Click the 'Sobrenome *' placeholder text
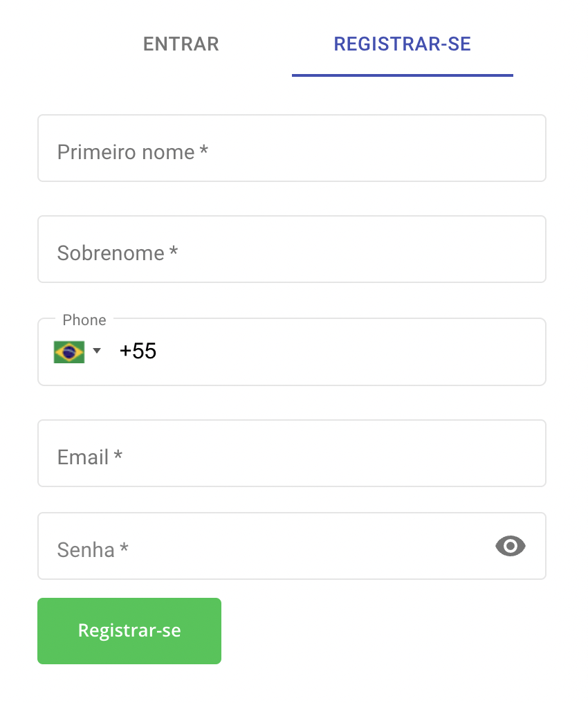 (117, 253)
